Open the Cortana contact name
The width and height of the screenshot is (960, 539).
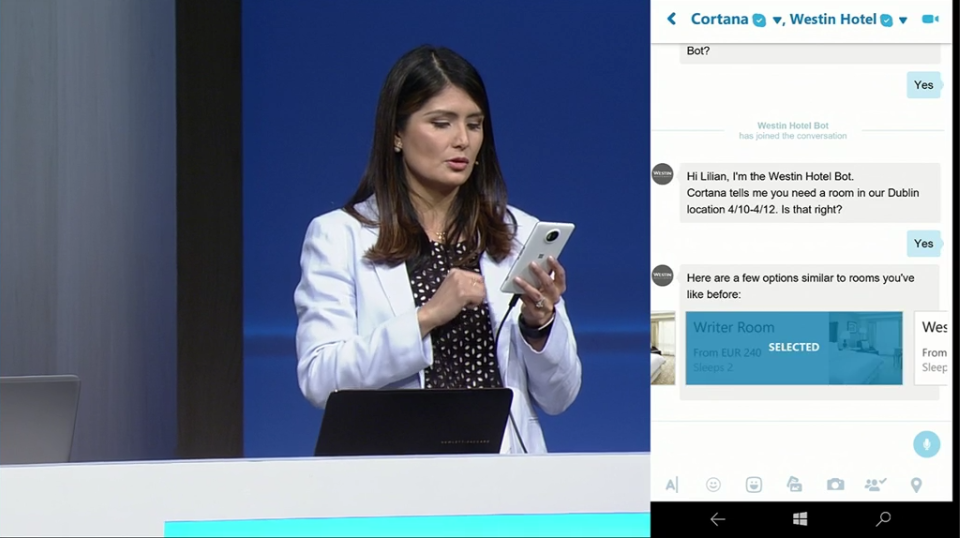(719, 19)
